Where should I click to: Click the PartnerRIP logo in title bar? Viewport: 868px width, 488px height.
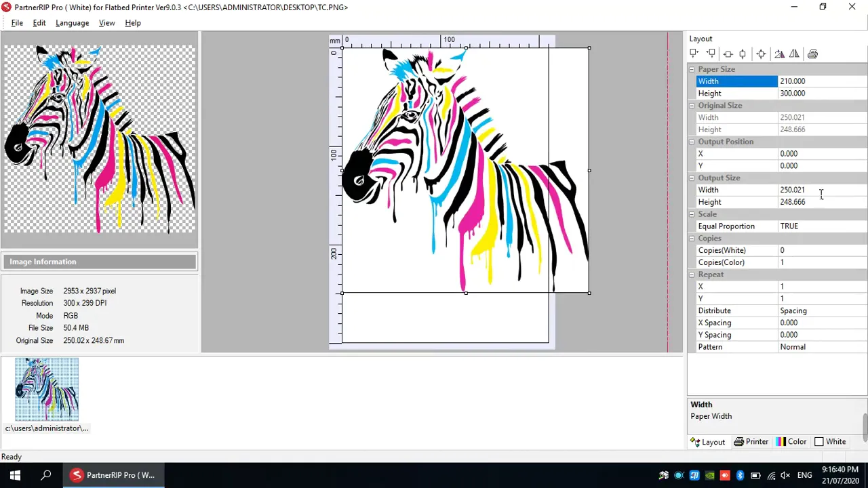7,7
